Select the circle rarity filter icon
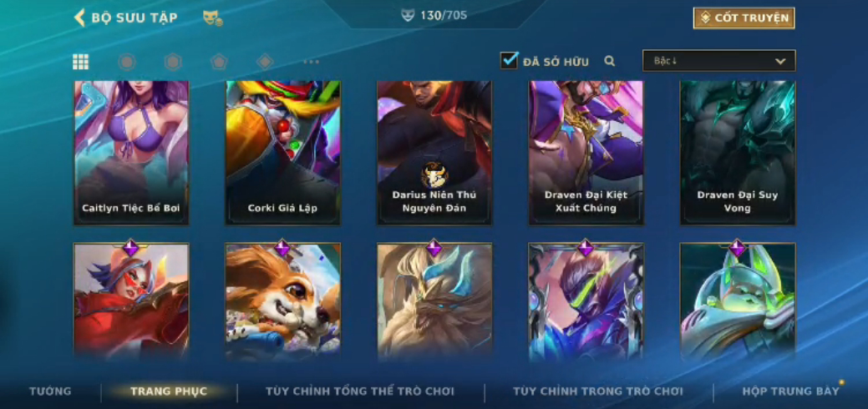Screen dimensions: 868x409 point(127,62)
